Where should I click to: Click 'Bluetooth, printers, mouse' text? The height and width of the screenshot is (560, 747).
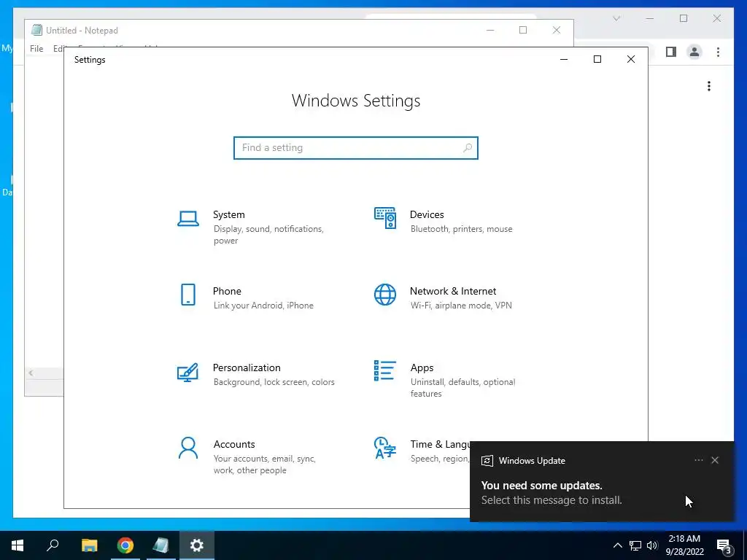pos(462,228)
